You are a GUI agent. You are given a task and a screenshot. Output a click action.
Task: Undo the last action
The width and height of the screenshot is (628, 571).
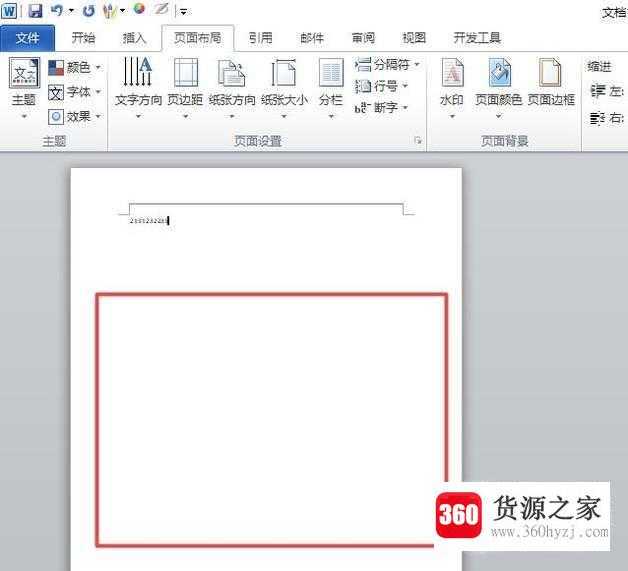57,10
